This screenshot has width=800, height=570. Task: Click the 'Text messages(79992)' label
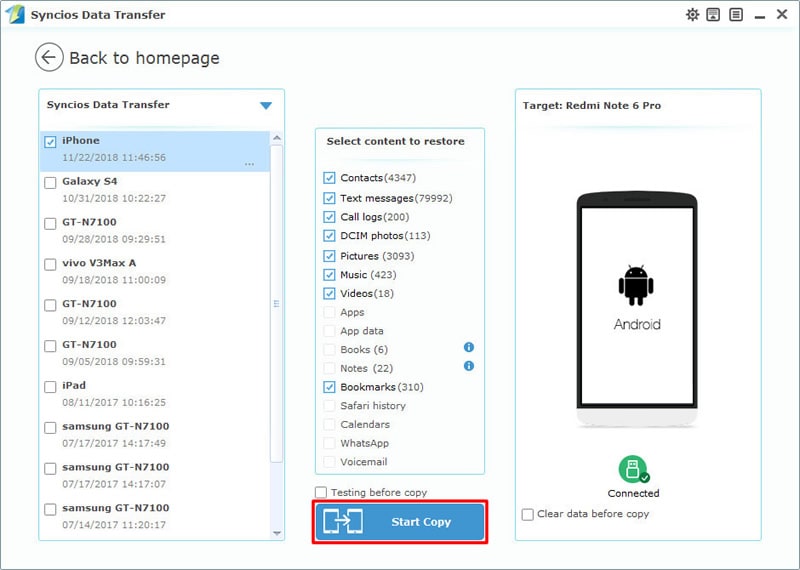[x=396, y=198]
